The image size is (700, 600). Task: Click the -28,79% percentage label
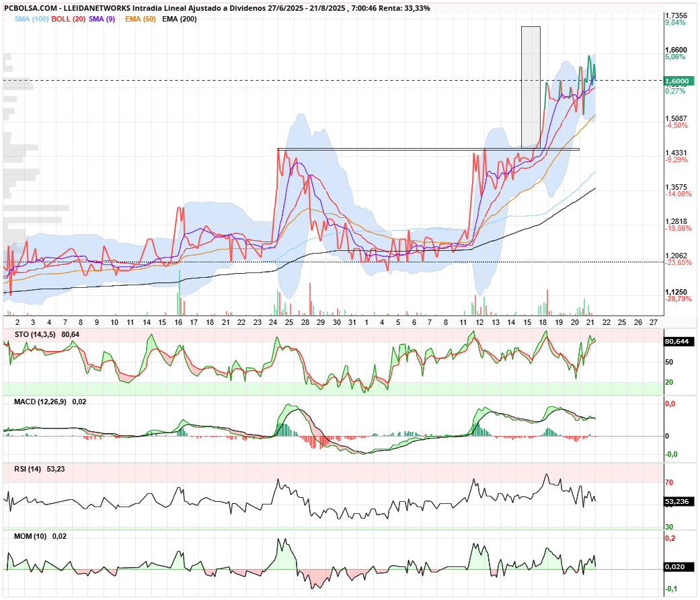click(x=678, y=299)
